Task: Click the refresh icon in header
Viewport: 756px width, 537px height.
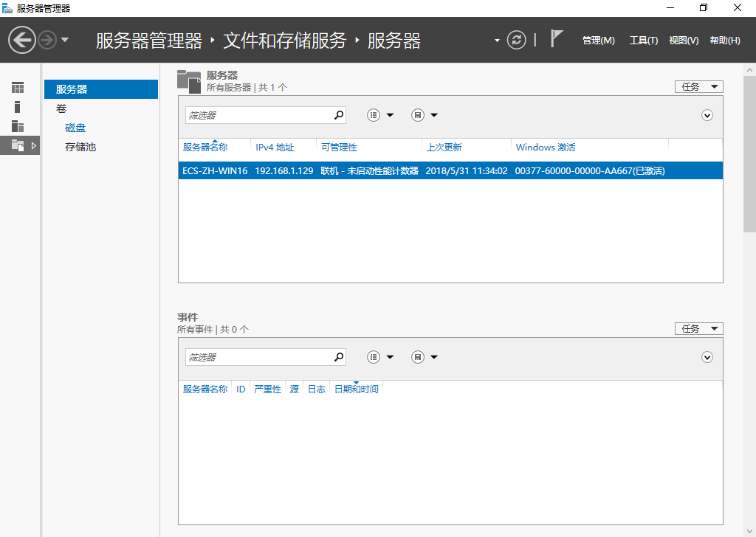Action: pyautogui.click(x=517, y=40)
